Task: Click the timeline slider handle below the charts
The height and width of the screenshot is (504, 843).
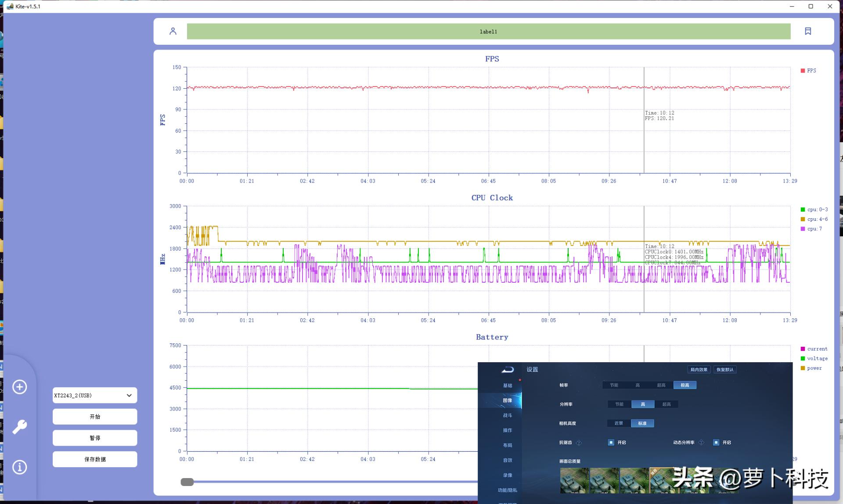Action: coord(187,482)
